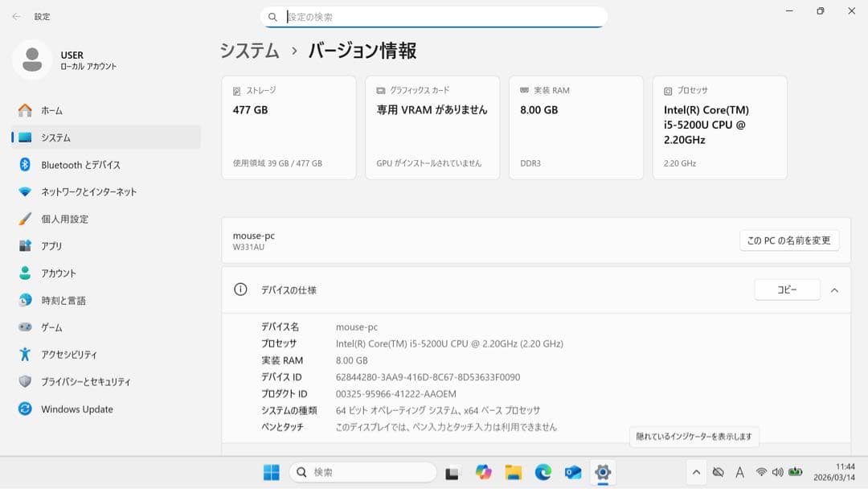
Task: Click the Windows Update refresh icon
Action: pos(25,409)
